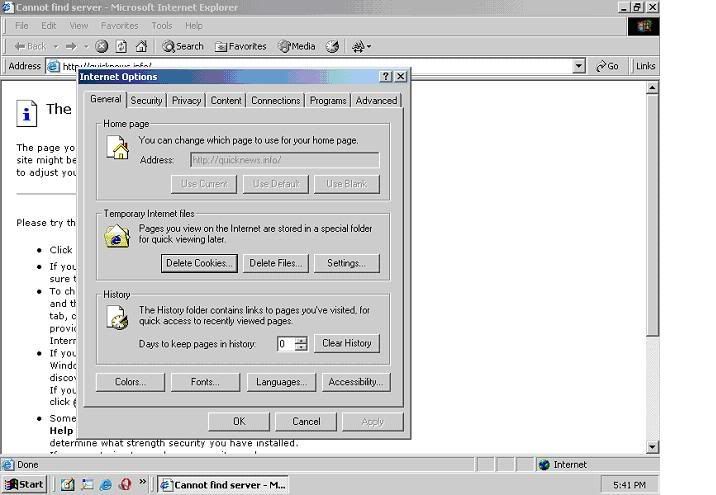Click the Refresh page icon
Viewport: 716px width, 495px height.
(x=121, y=47)
